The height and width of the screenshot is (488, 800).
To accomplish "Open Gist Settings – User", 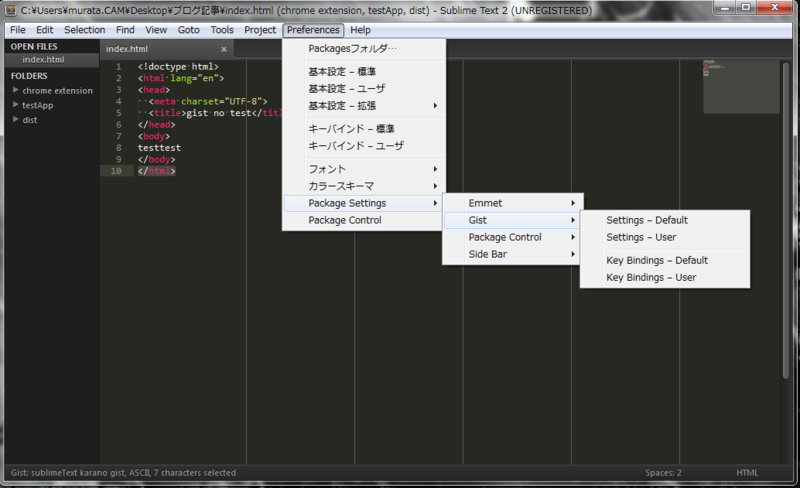I will click(x=665, y=237).
